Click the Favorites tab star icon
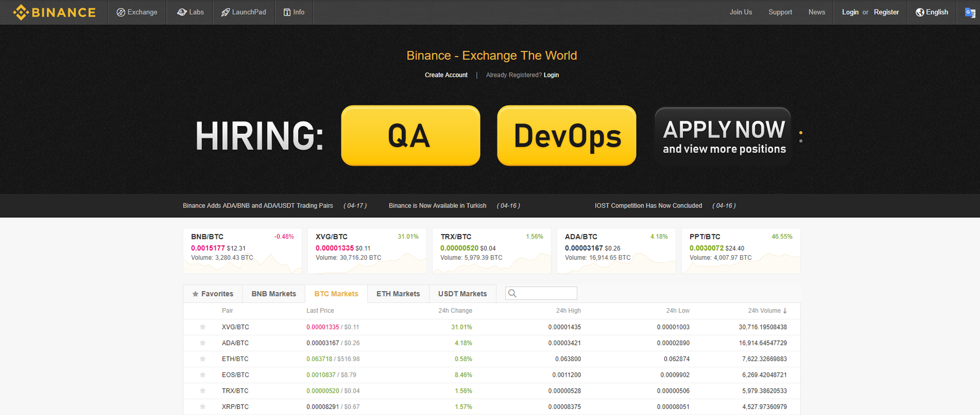 [195, 294]
